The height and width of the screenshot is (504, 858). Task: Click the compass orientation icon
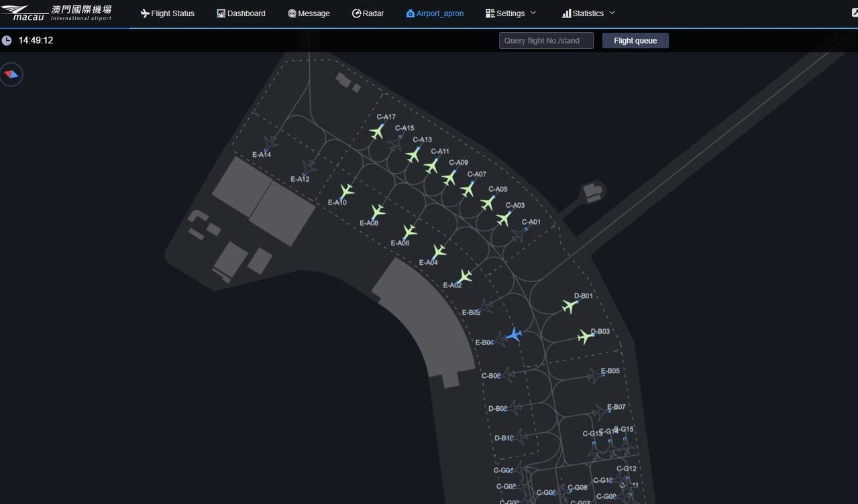point(11,74)
